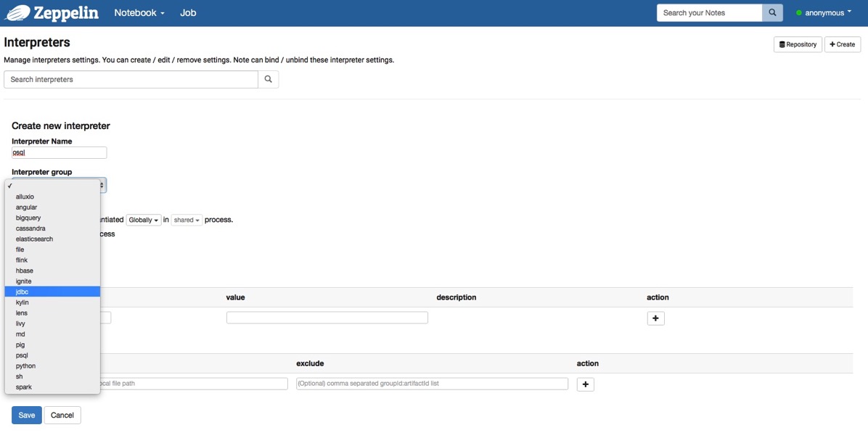Image resolution: width=868 pixels, height=438 pixels.
Task: Select jdbc from the group list
Action: pyautogui.click(x=52, y=292)
